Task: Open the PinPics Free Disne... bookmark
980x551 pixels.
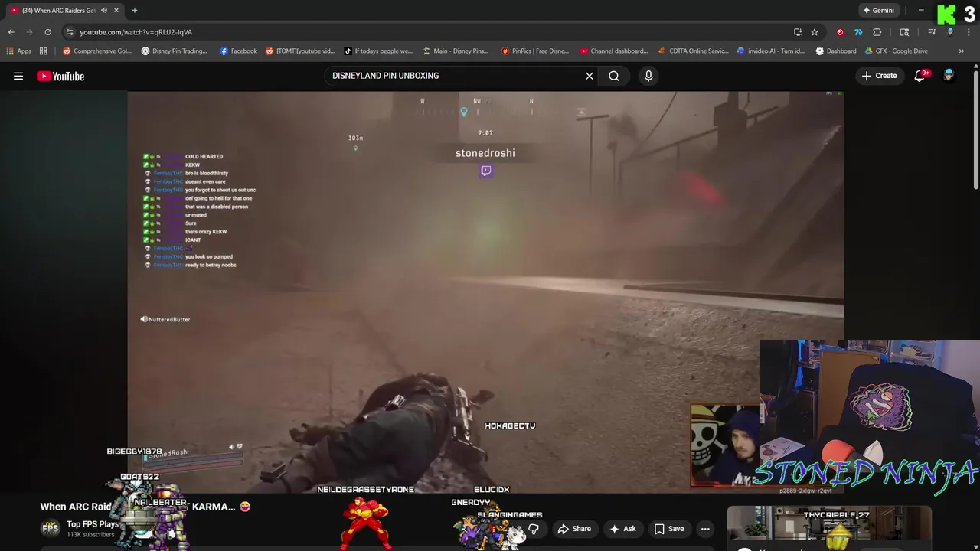Action: [535, 51]
